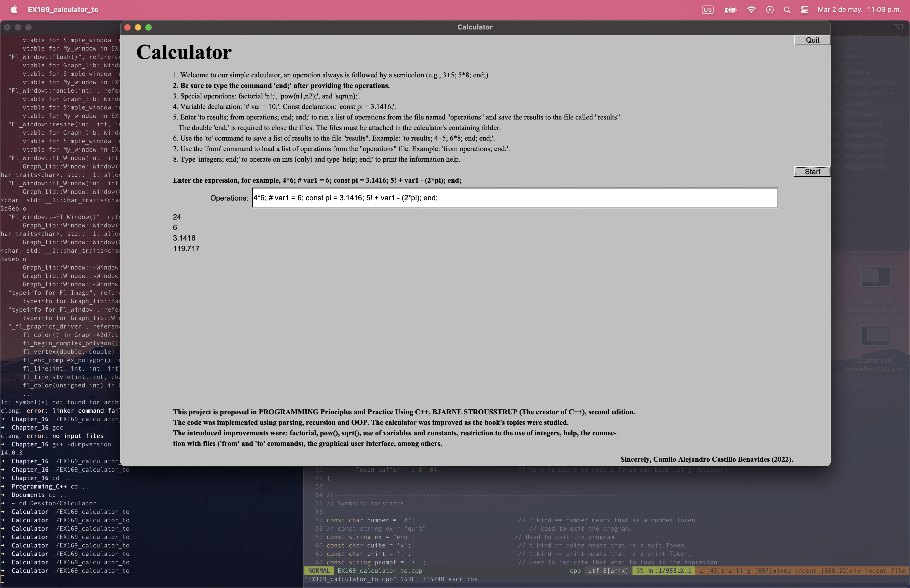Click the large Calculator heading
The height and width of the screenshot is (588, 910).
click(184, 52)
